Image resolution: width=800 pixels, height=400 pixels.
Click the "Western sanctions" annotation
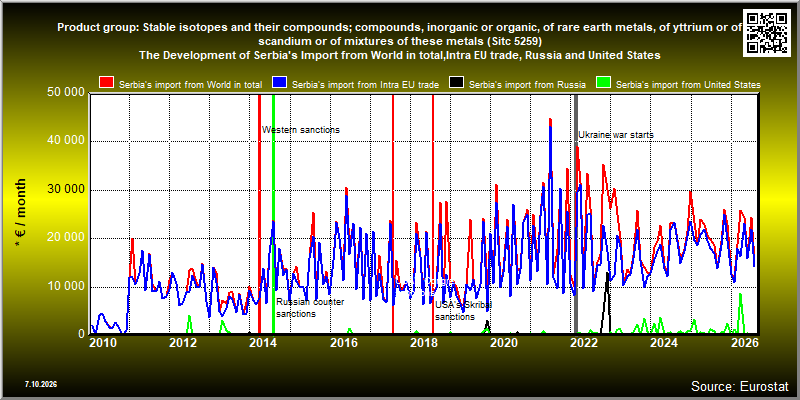(301, 130)
